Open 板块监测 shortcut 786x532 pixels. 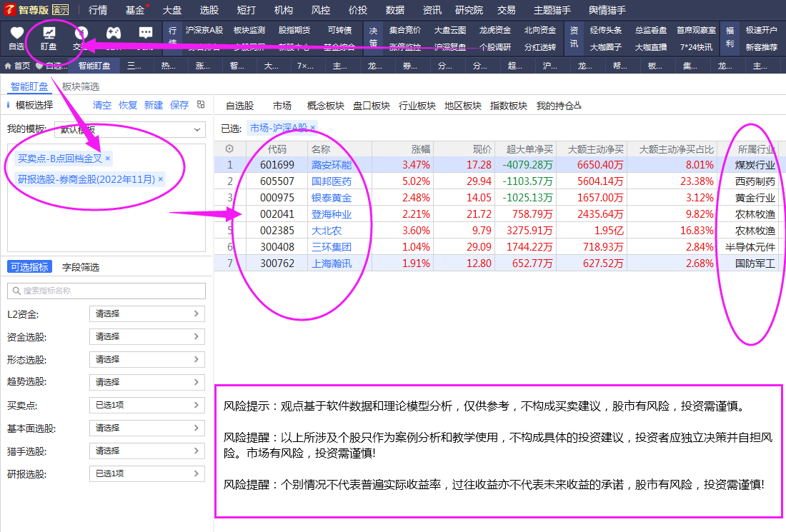[x=249, y=30]
